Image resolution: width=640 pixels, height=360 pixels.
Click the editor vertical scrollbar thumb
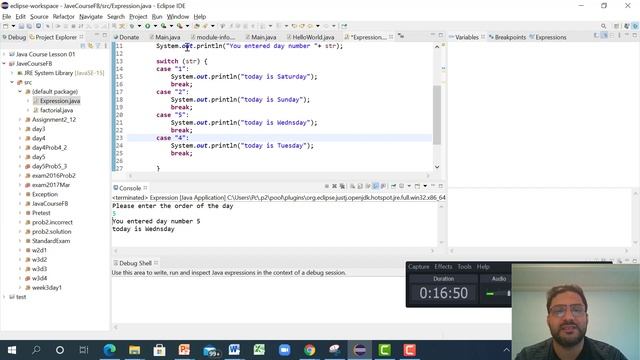click(437, 115)
